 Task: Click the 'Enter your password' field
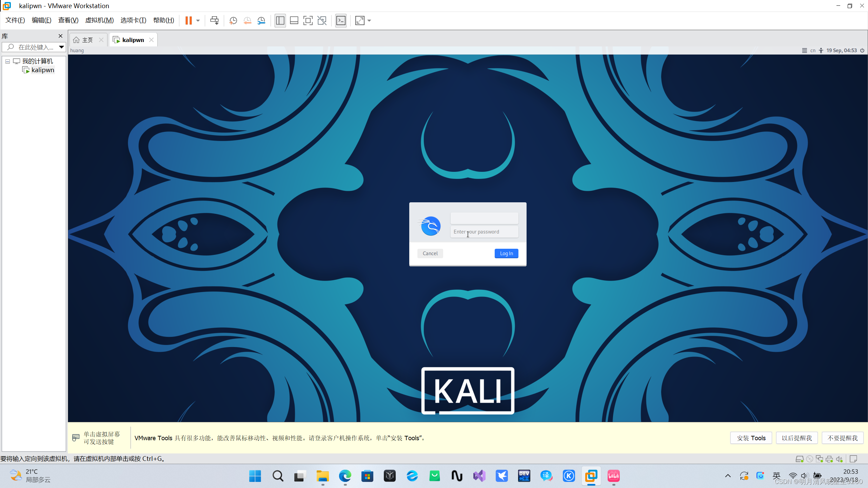point(484,232)
